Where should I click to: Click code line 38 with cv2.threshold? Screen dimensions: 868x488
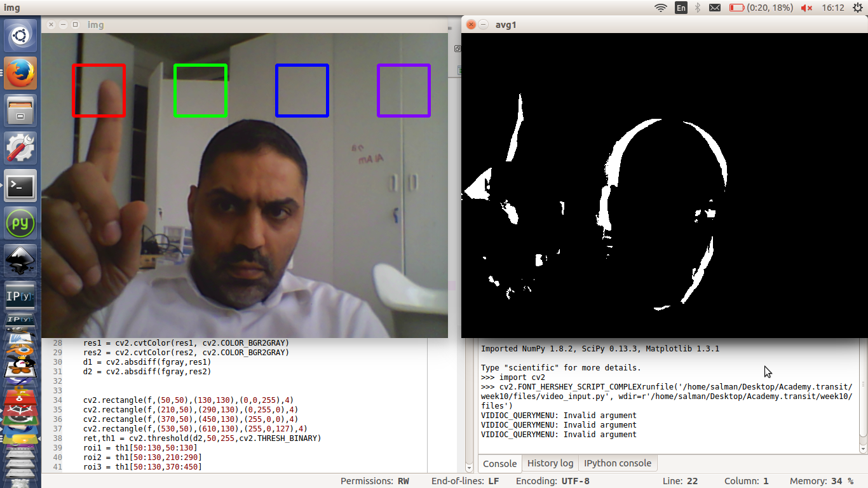(x=202, y=438)
